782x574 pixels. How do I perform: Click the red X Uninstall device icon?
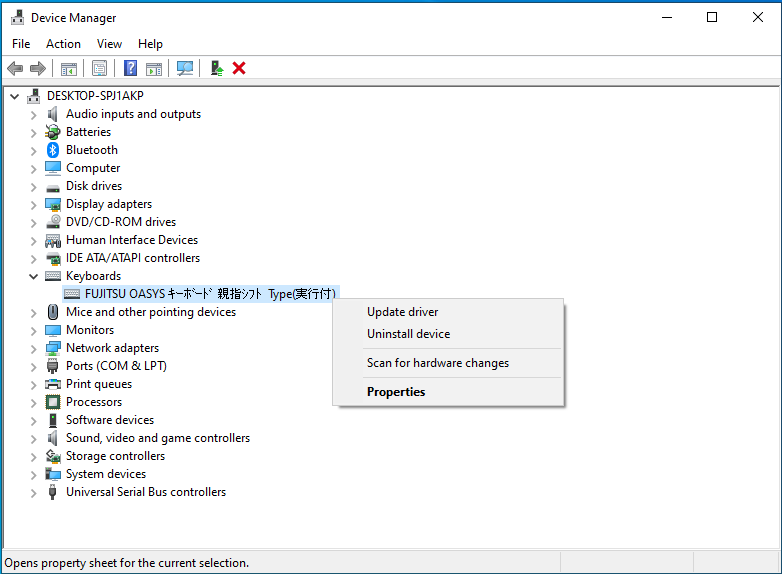pos(239,68)
